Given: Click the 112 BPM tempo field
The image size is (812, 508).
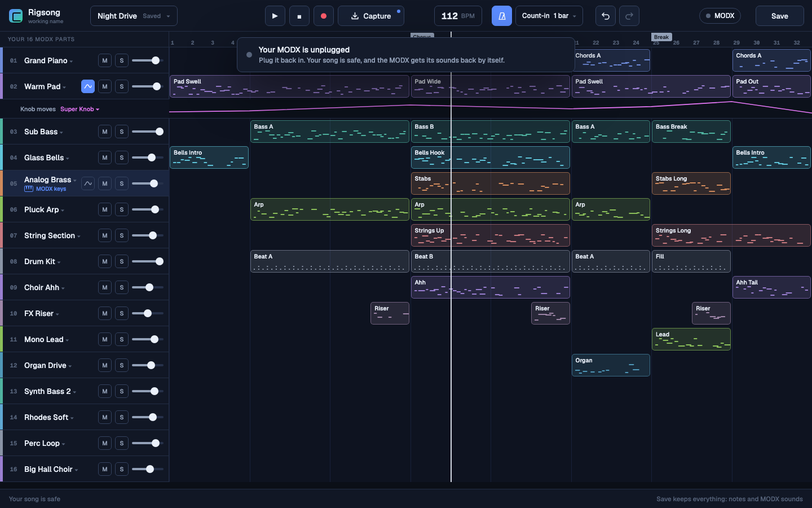Looking at the screenshot, I should point(458,16).
